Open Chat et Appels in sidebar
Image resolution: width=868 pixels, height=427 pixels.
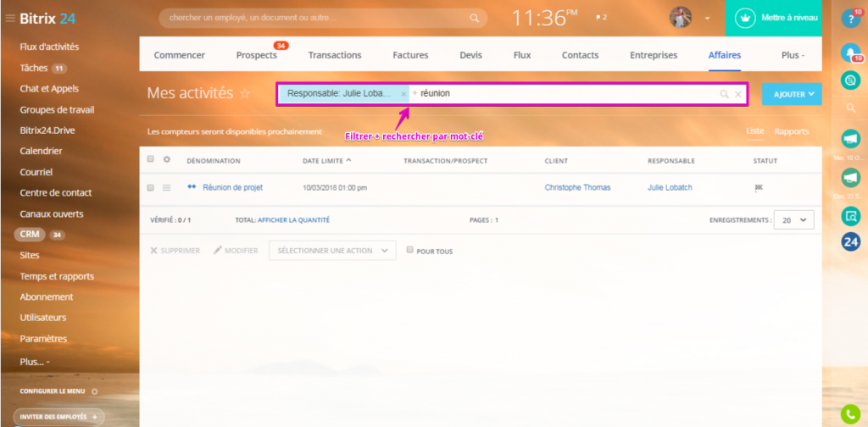[49, 88]
